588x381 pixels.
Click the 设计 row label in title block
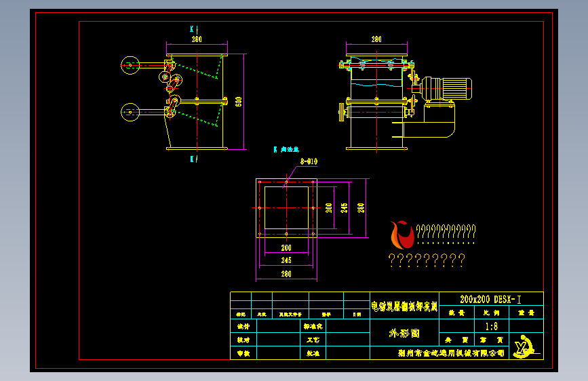tap(243, 326)
